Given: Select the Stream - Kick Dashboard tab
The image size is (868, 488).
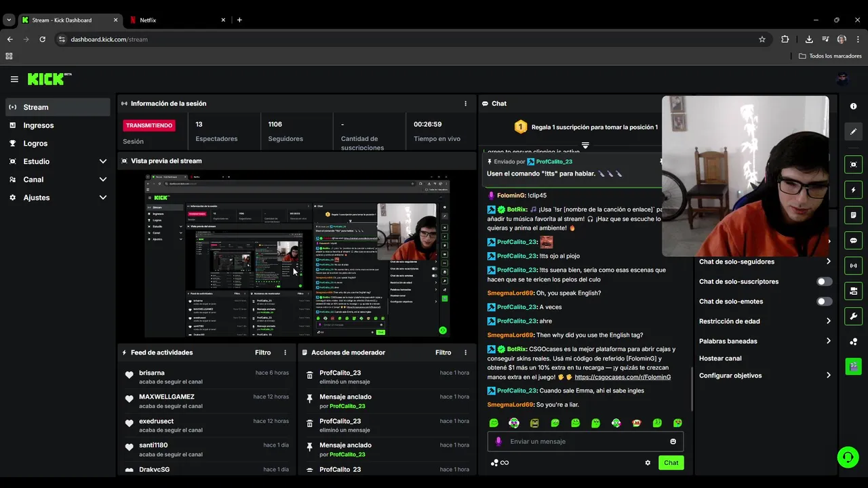Looking at the screenshot, I should pos(69,20).
